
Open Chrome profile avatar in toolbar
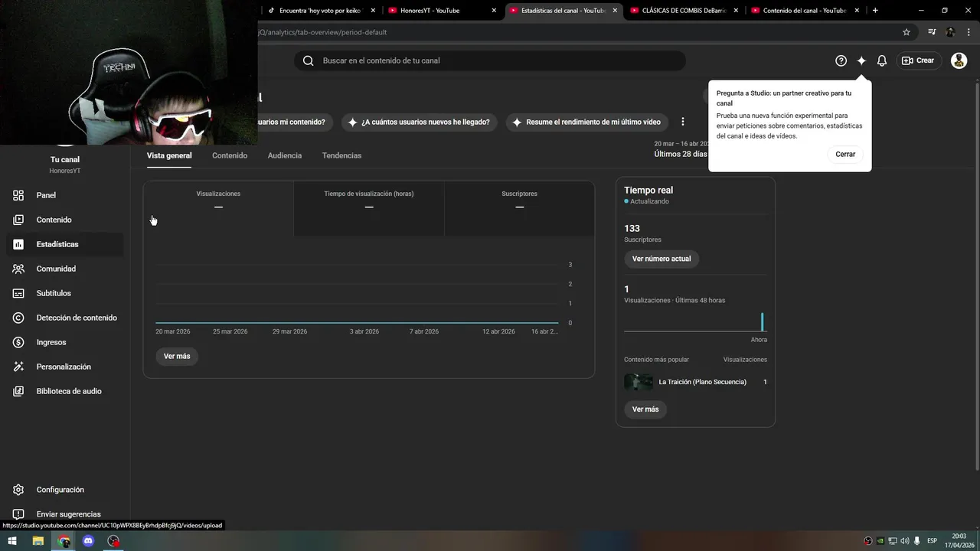click(950, 32)
